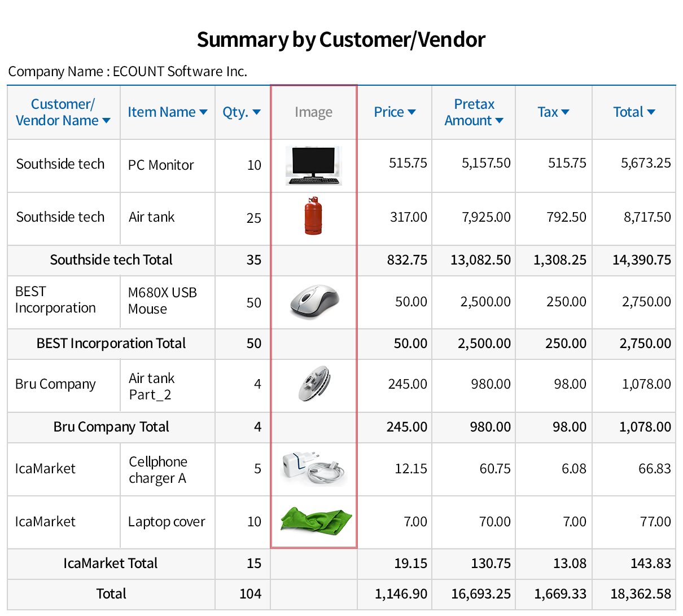Sort by Customer/Vendor Name
Screen dimensions: 683x616
[63, 112]
